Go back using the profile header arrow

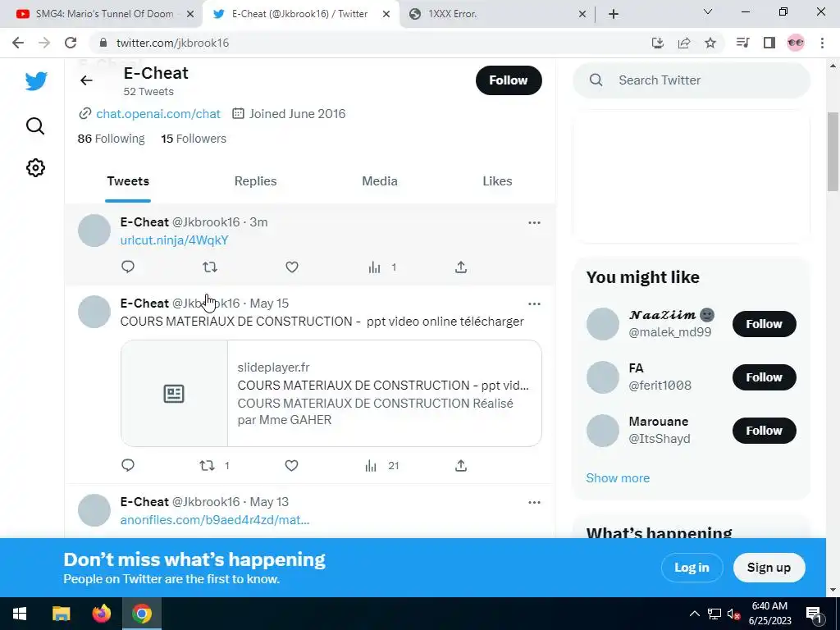86,80
